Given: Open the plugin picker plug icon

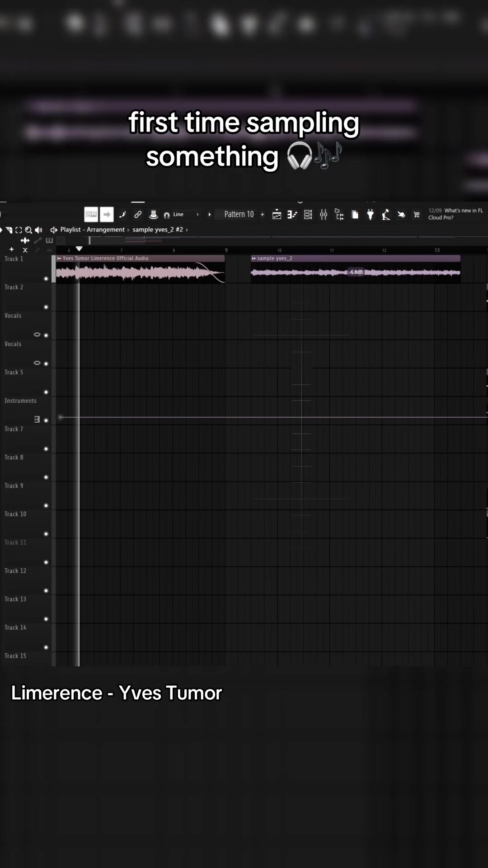Looking at the screenshot, I should click(371, 215).
